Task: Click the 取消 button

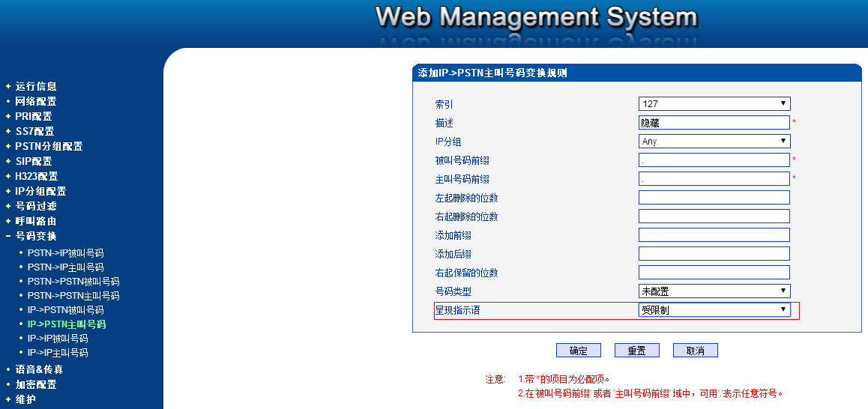Action: pos(695,351)
